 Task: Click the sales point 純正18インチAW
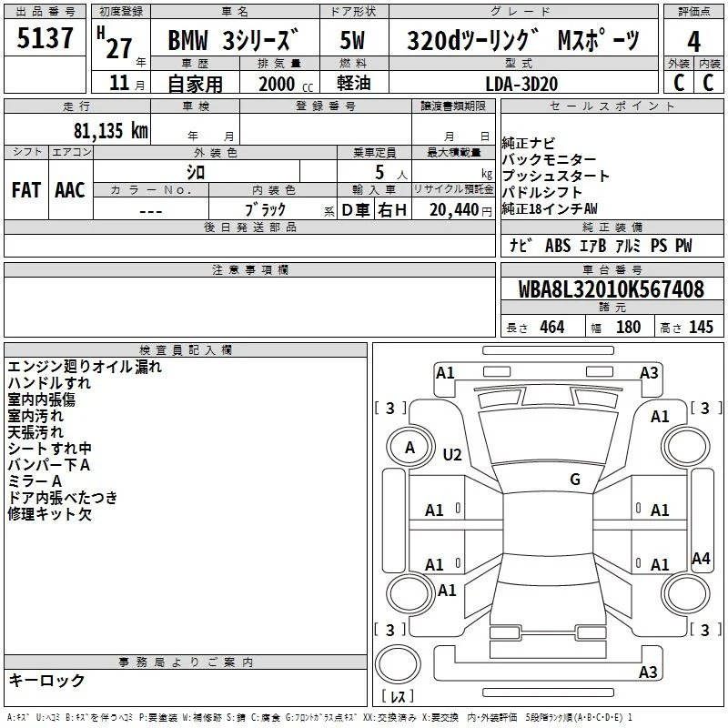coord(550,208)
